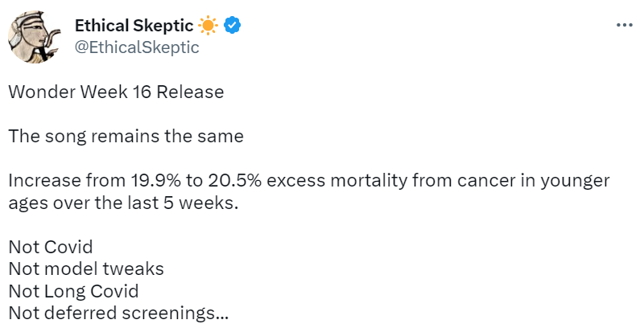The width and height of the screenshot is (644, 328).
Task: Click the "Not Covid" line
Action: [51, 247]
